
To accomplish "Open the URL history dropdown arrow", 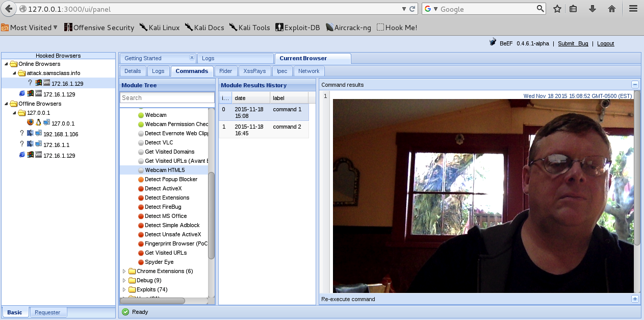I will coord(404,9).
